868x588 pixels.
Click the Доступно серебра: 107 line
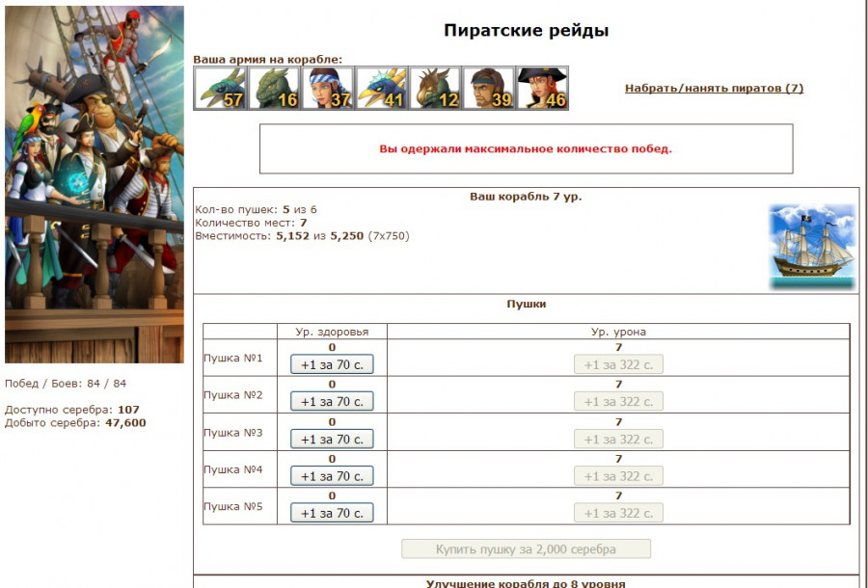pyautogui.click(x=72, y=410)
